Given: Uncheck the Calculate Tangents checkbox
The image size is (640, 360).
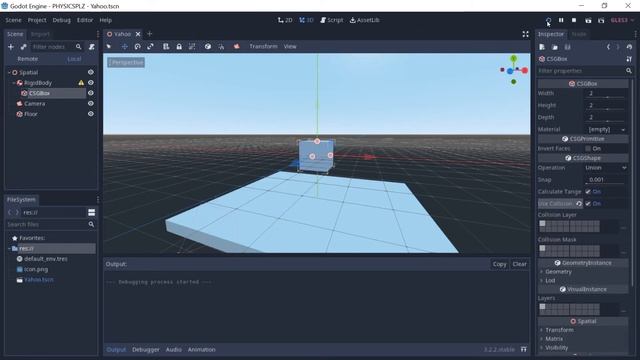Looking at the screenshot, I should tap(588, 191).
